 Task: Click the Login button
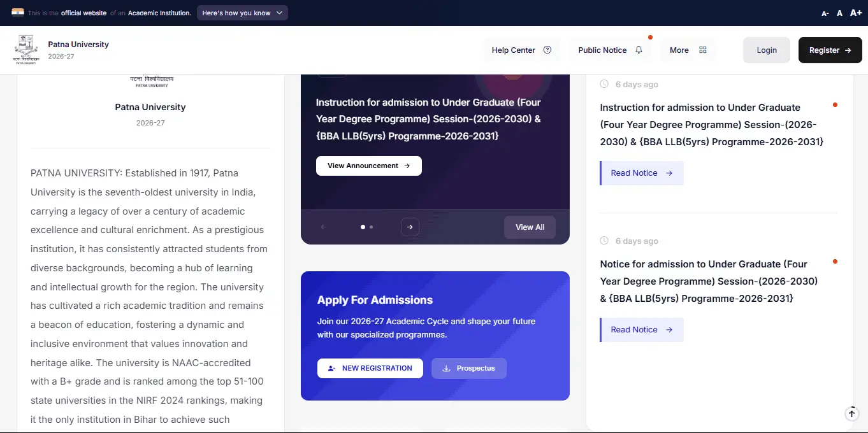[x=767, y=50]
